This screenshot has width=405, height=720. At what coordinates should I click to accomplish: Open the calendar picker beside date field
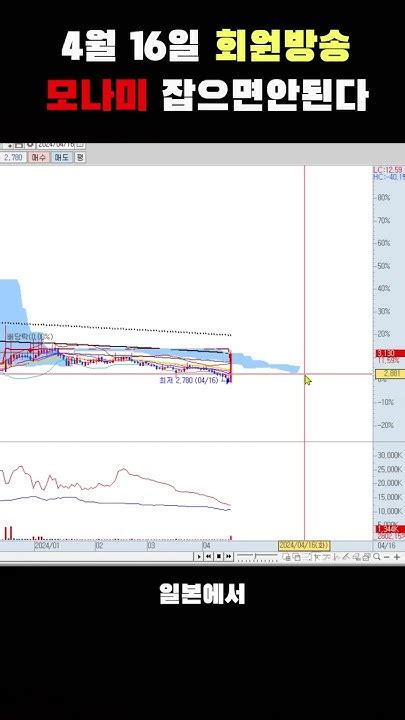click(x=80, y=144)
